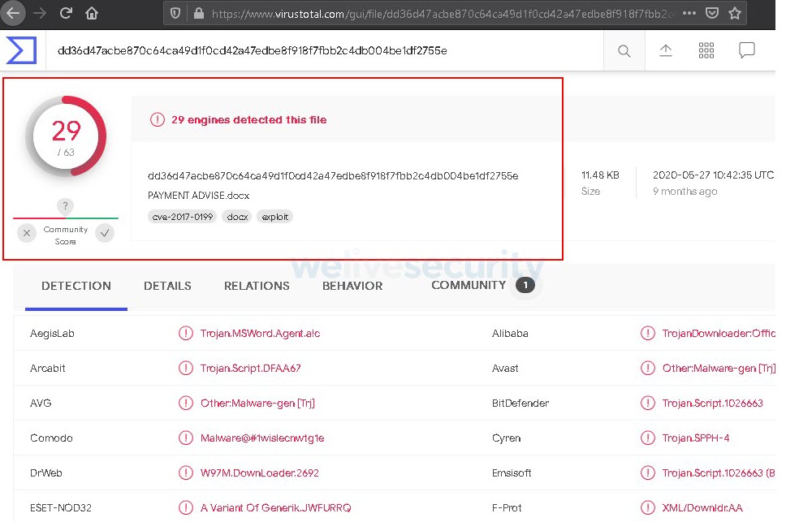This screenshot has height=522, width=812.
Task: Click F-Prot's XML/Downldr.AA result
Action: coord(702,507)
